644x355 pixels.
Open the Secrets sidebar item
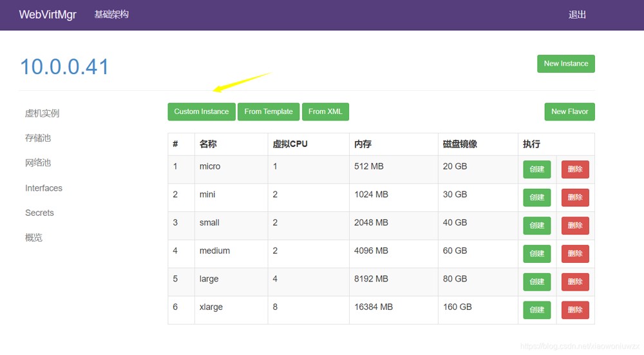39,213
